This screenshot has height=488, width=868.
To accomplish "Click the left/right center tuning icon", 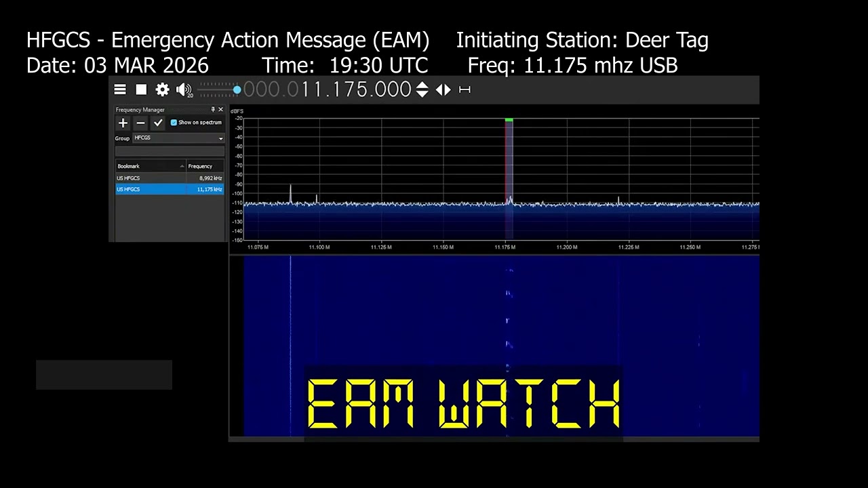I will coord(443,89).
